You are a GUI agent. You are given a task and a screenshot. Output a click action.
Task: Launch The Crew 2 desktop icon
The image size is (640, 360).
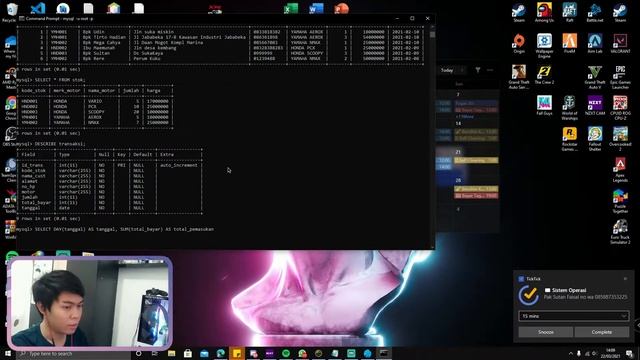click(544, 75)
